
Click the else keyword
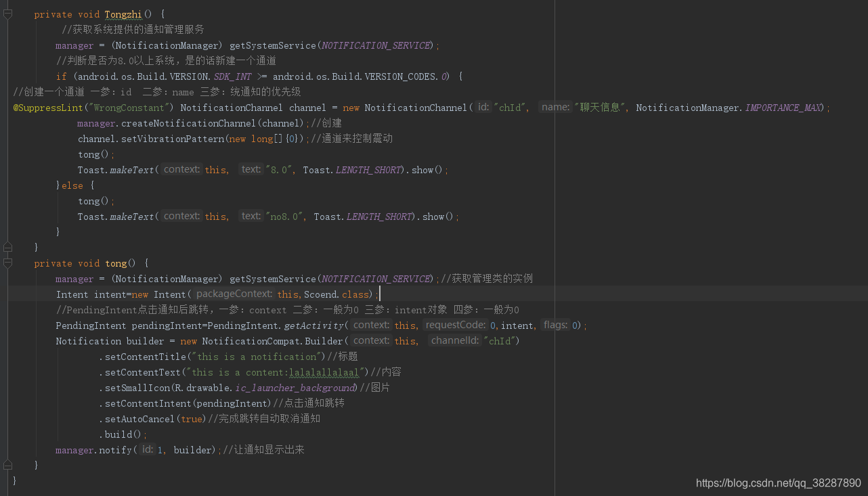[72, 185]
